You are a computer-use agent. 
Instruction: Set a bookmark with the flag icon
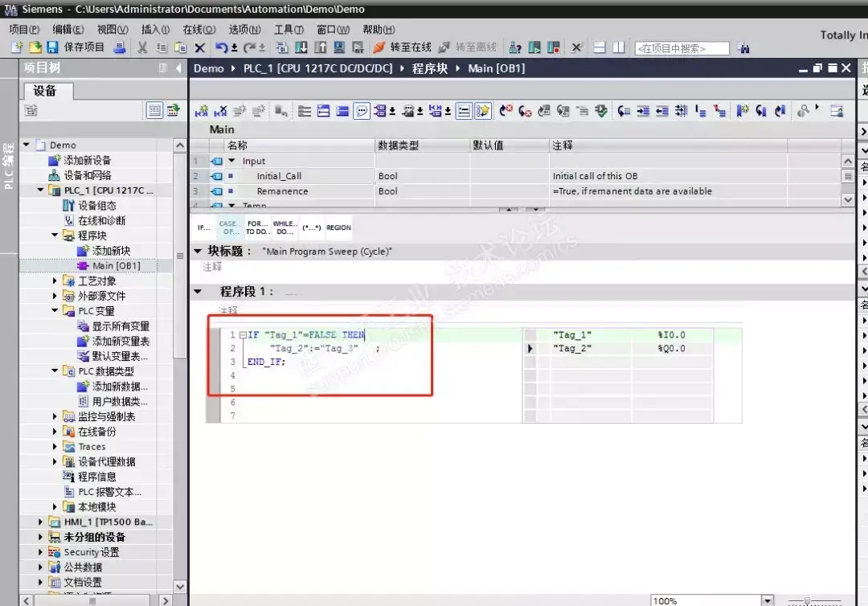coord(743,111)
